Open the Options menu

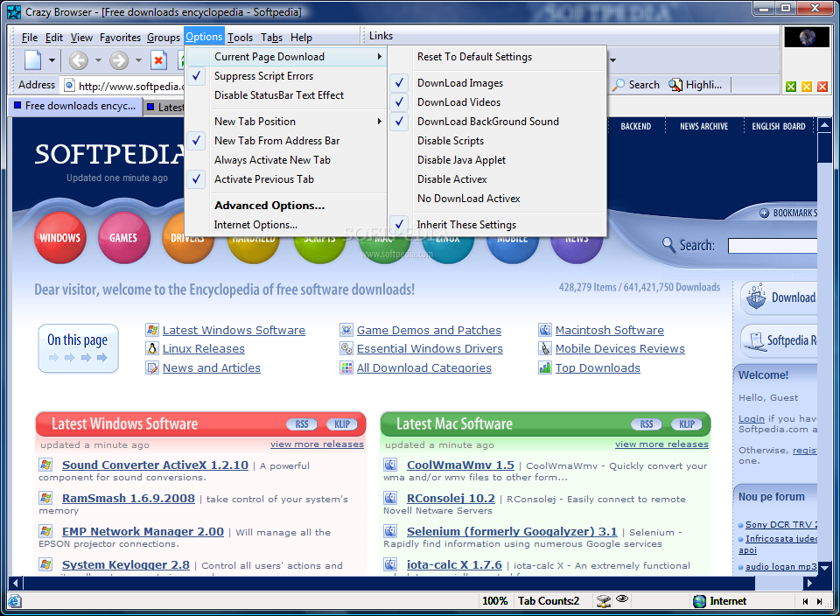204,37
